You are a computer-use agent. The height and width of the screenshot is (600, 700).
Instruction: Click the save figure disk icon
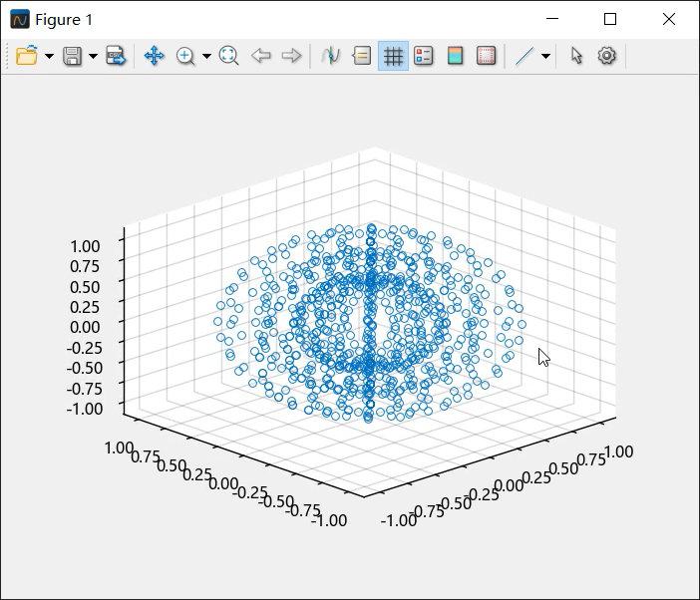tap(73, 56)
